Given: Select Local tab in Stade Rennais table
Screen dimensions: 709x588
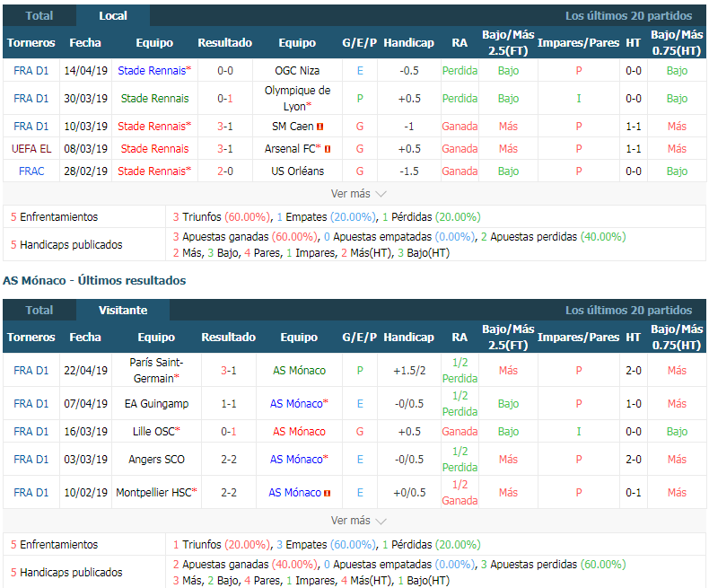Looking at the screenshot, I should pos(112,16).
